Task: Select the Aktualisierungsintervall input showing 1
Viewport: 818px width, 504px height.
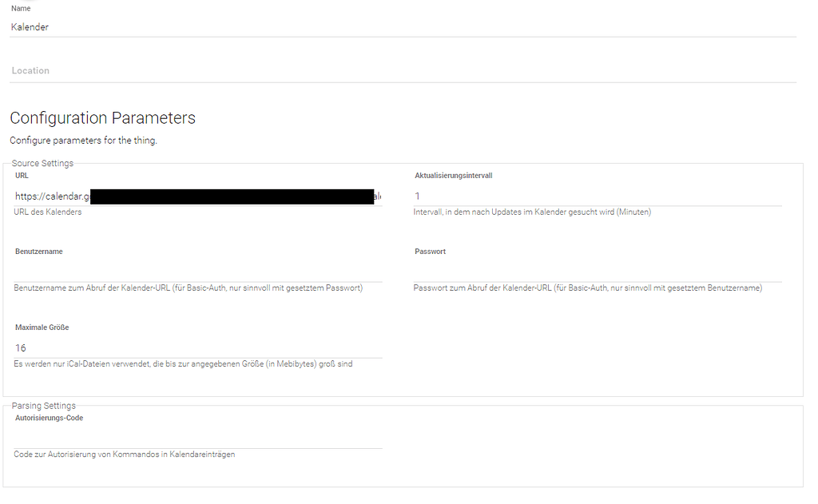Action: point(598,196)
